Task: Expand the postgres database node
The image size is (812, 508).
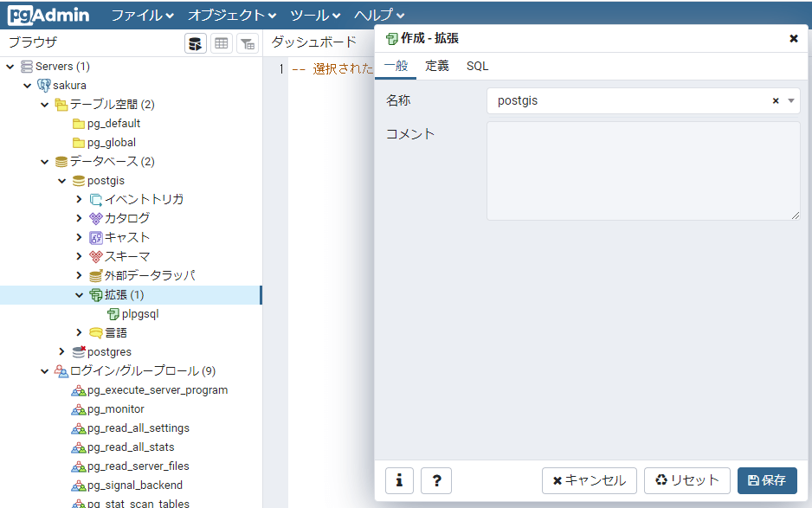Action: click(61, 351)
